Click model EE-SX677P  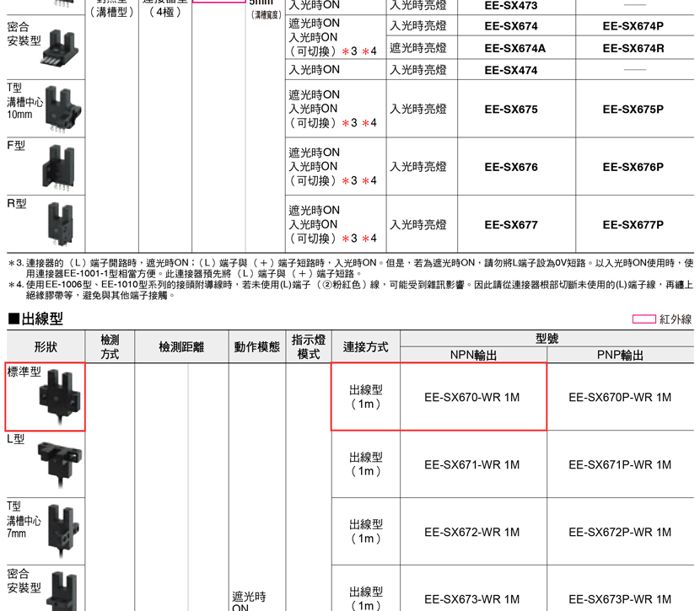(x=633, y=225)
